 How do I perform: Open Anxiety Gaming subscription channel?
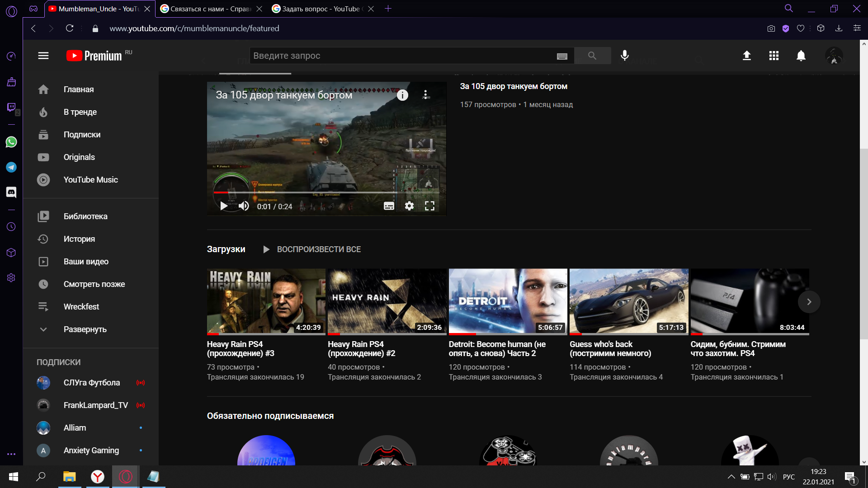(90, 450)
